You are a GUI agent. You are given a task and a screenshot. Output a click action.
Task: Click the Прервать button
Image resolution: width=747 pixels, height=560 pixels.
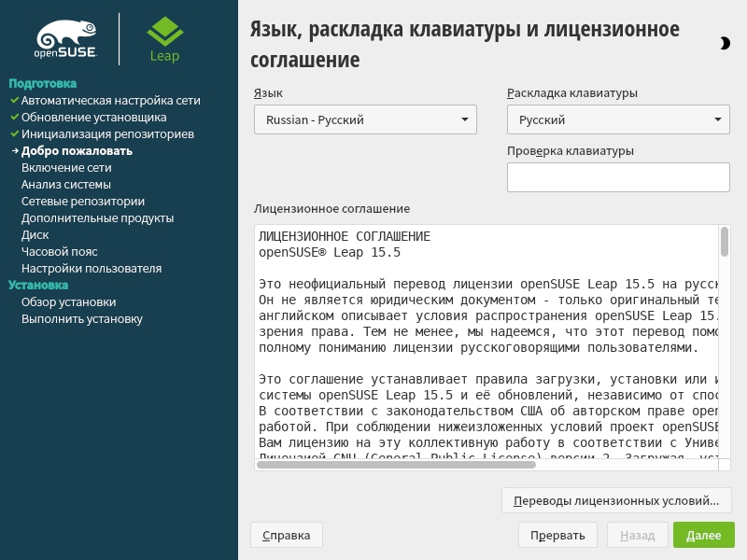click(x=557, y=535)
